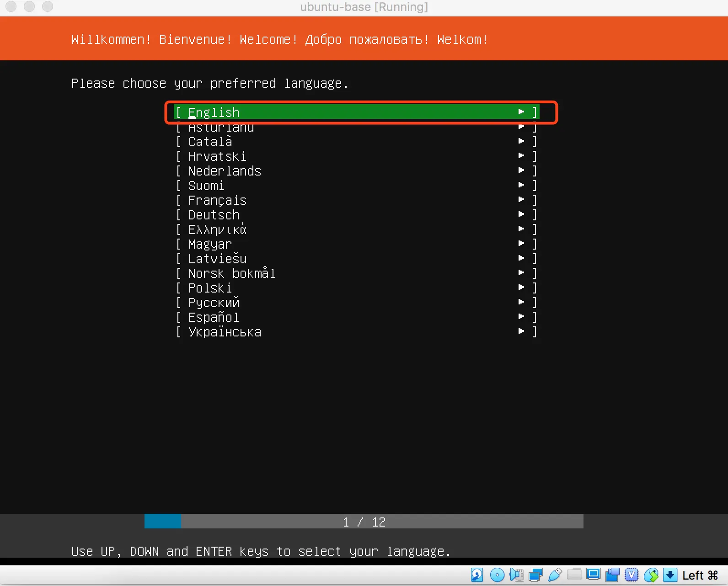
Task: Select Suomi language entry
Action: point(207,186)
